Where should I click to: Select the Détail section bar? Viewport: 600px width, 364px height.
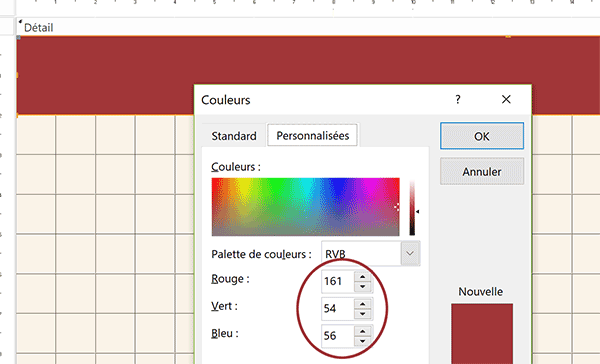point(308,28)
